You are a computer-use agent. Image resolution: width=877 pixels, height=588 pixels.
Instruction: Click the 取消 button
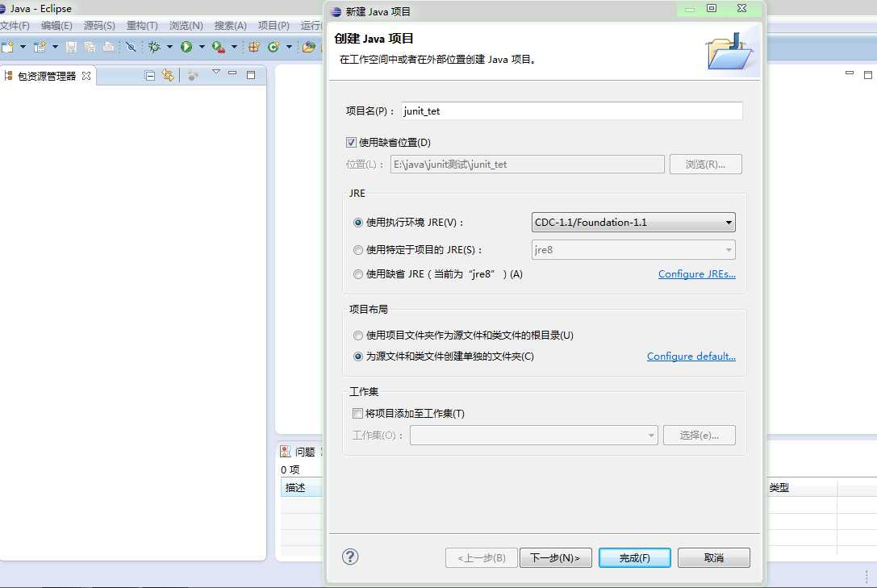714,558
